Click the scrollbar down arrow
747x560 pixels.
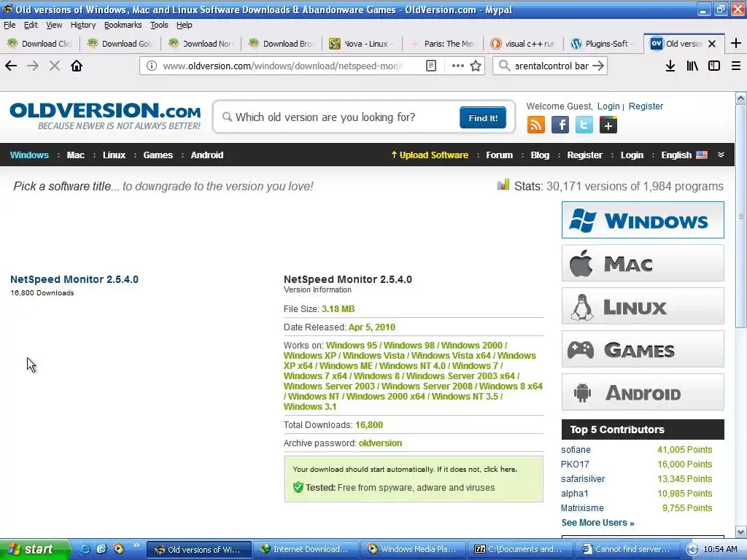tap(741, 532)
